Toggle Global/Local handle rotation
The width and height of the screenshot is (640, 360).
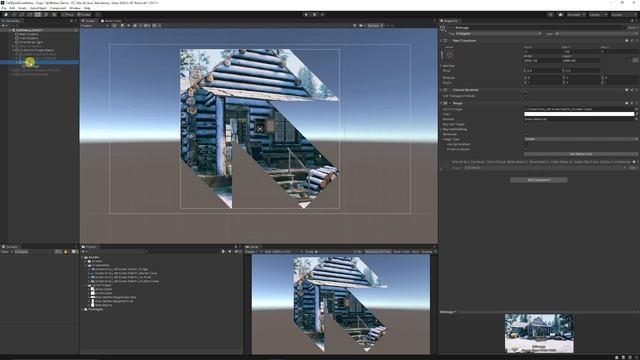tap(84, 15)
